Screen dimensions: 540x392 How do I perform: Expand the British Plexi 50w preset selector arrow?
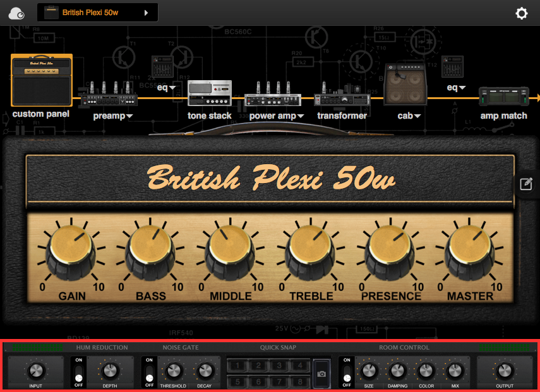(146, 13)
